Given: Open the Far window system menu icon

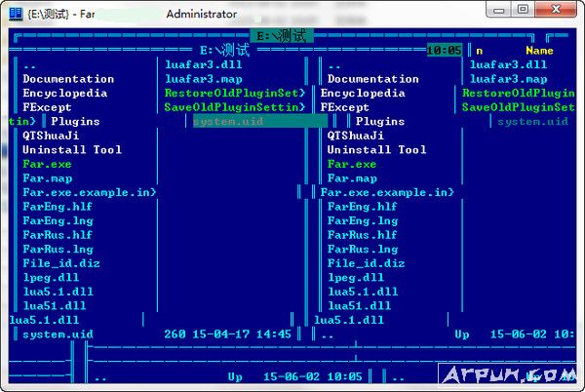Looking at the screenshot, I should pyautogui.click(x=16, y=14).
